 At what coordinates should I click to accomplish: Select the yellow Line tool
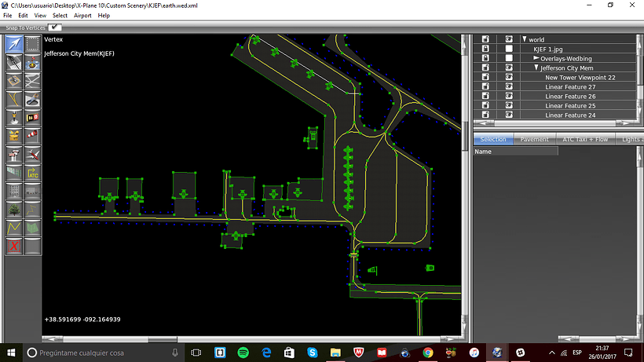[x=14, y=229]
